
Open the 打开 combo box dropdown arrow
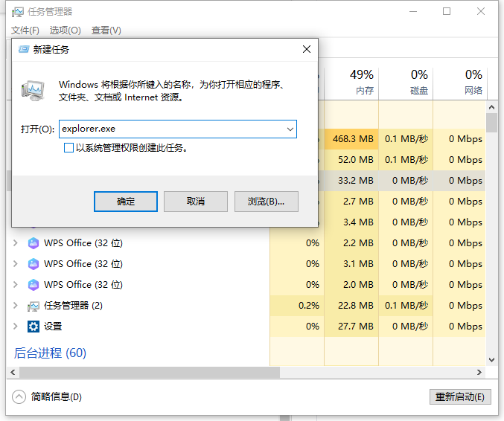(x=290, y=129)
